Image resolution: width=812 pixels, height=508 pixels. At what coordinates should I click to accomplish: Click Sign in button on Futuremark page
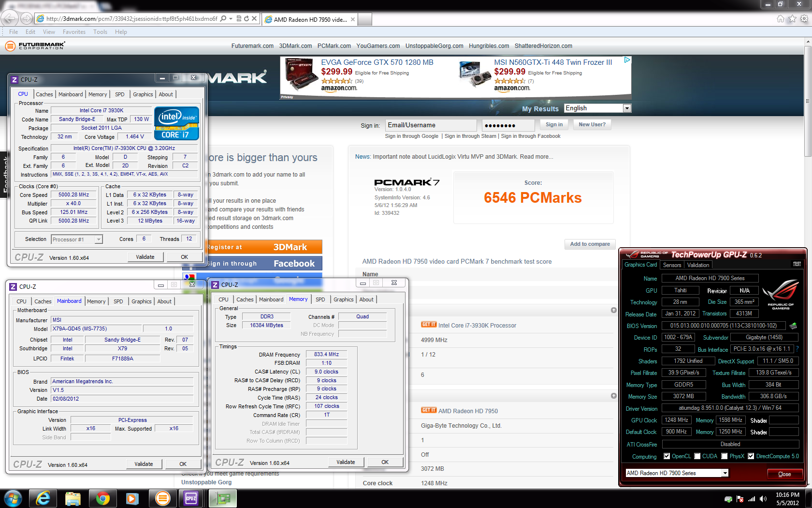(x=554, y=125)
